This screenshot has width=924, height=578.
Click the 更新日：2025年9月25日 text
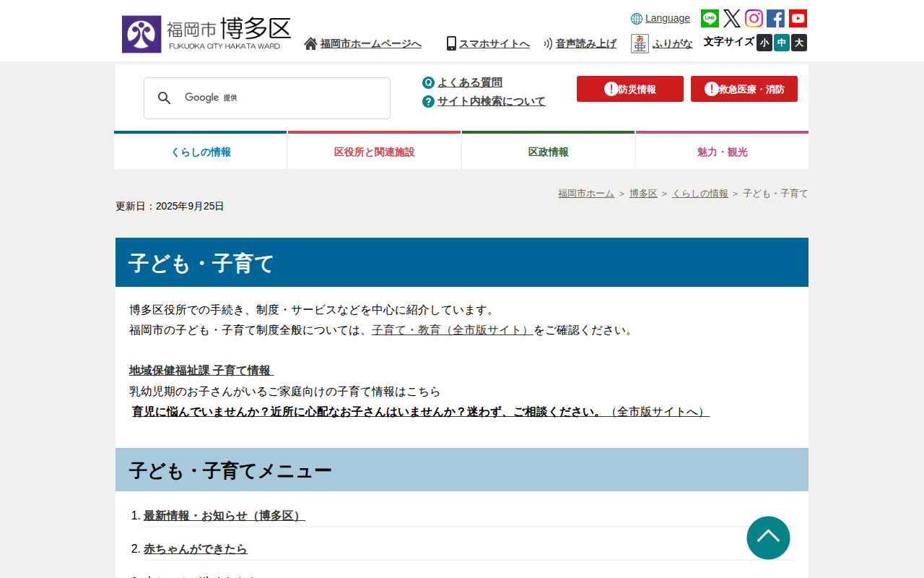pyautogui.click(x=170, y=206)
